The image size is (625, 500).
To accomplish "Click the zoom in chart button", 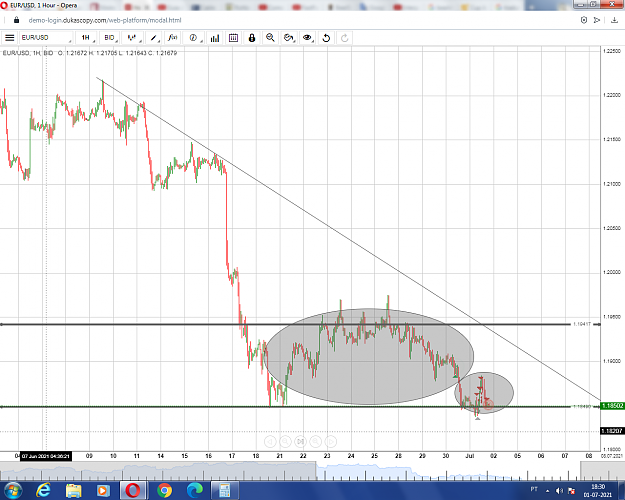I will [x=316, y=441].
